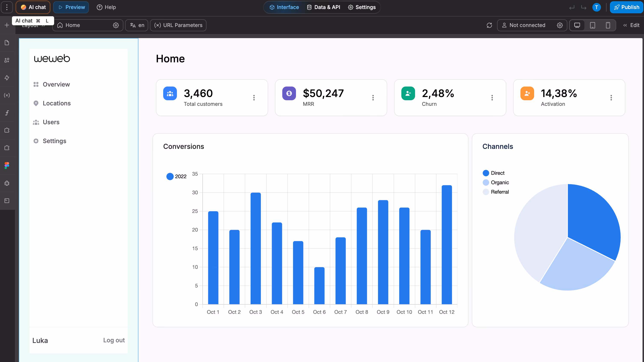The image size is (644, 362).
Task: Open the Total customers card options menu
Action: click(x=254, y=97)
